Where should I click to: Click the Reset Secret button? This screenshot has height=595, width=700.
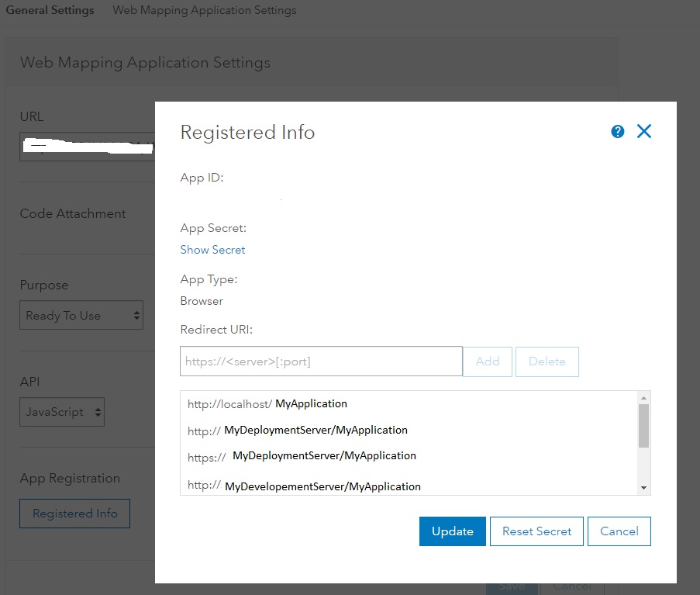tap(536, 531)
